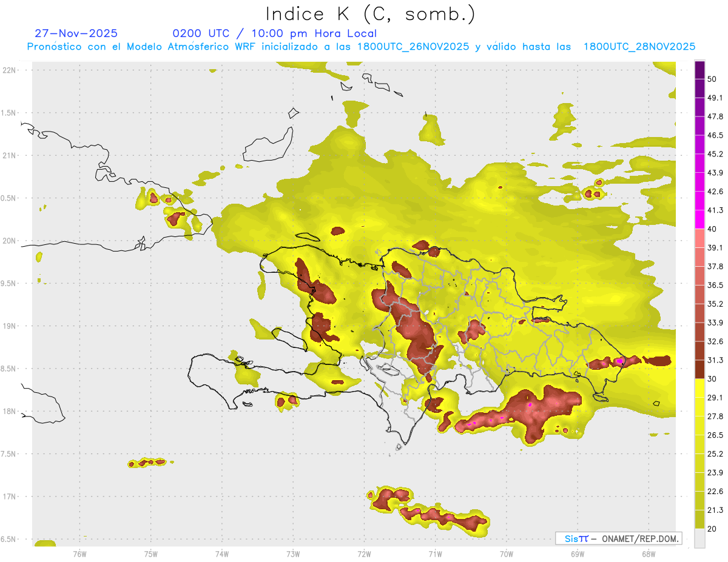
Task: Click the '1800UTC_28NOV2025' valid-until timestamp
Action: click(x=639, y=47)
